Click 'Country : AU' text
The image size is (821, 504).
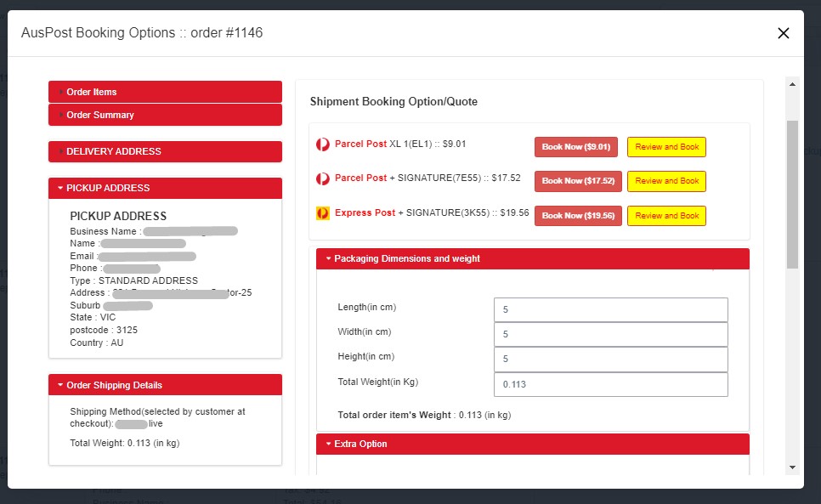(x=96, y=343)
